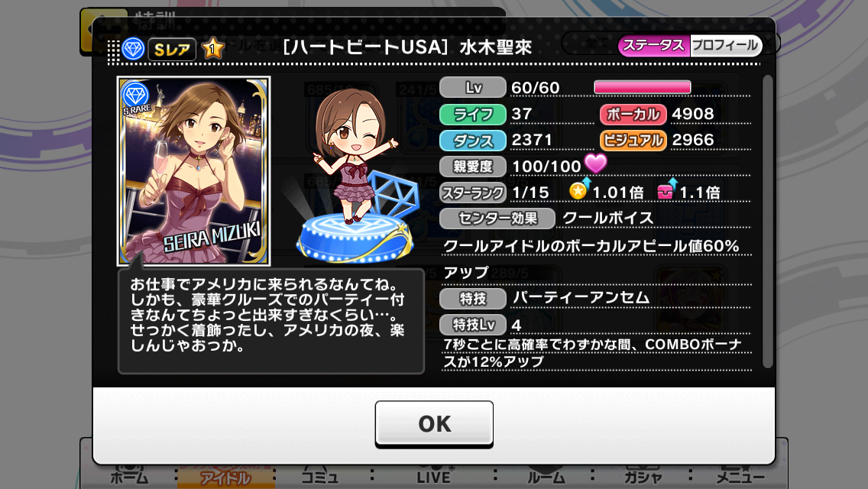868x489 pixels.
Task: Click the pink level progress bar
Action: pos(642,87)
